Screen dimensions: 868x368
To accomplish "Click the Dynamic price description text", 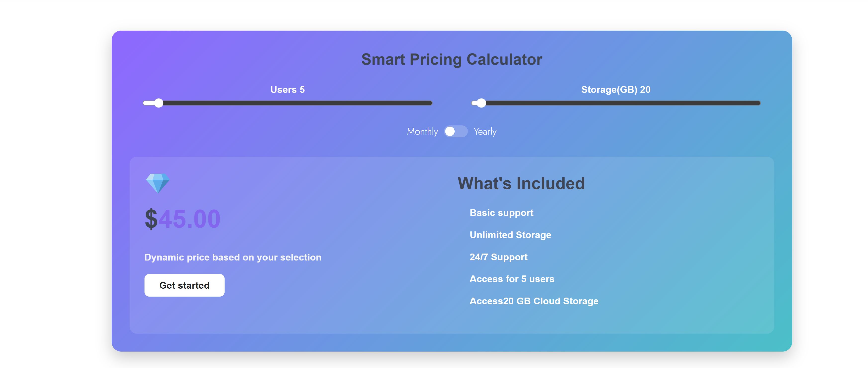I will (233, 258).
